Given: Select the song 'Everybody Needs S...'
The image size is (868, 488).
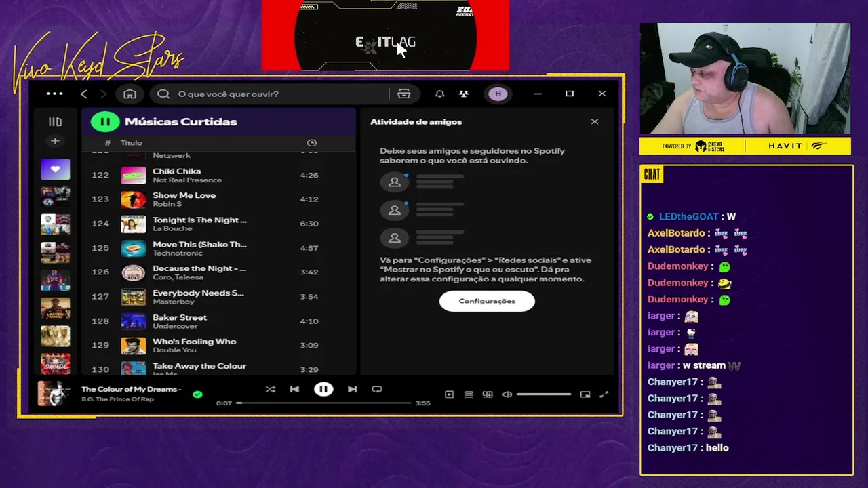Looking at the screenshot, I should click(x=198, y=293).
